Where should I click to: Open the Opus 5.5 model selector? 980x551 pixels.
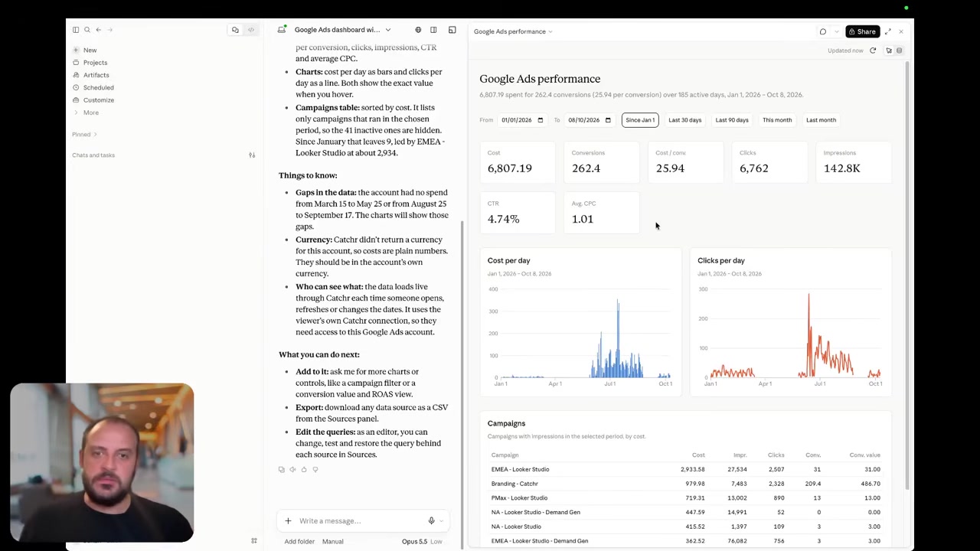422,542
